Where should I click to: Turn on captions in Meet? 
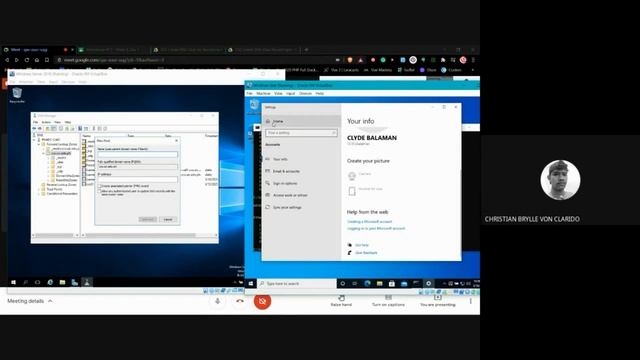(388, 301)
